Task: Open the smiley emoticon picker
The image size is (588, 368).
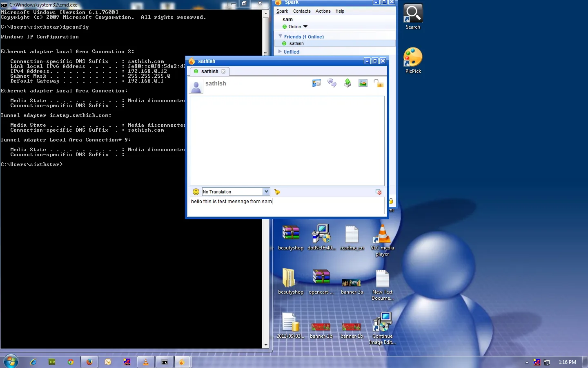Action: tap(196, 192)
